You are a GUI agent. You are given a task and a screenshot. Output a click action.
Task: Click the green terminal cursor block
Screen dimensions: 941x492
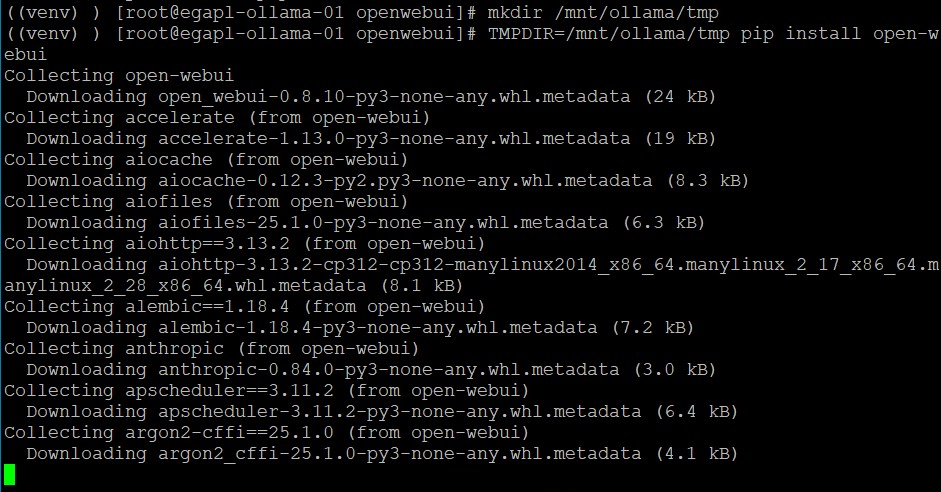[x=10, y=474]
